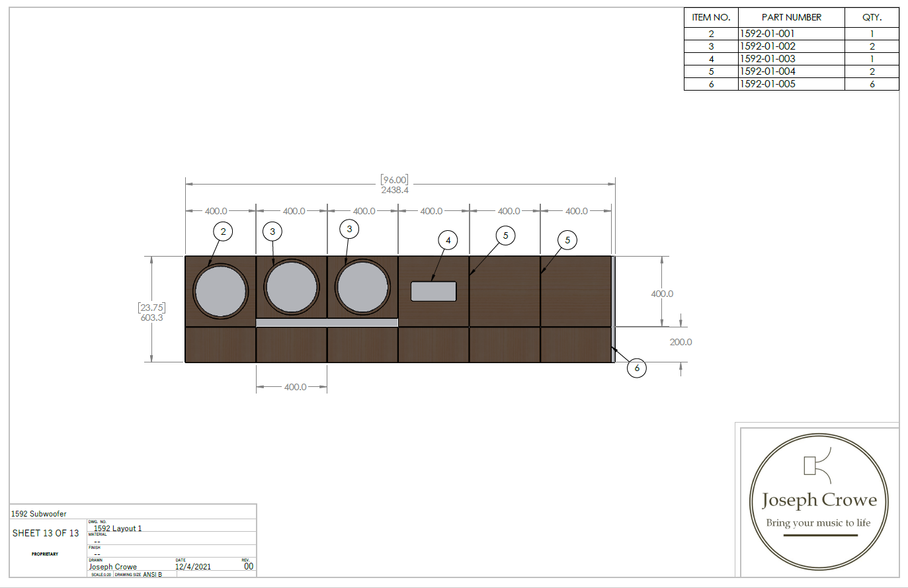Click the rectangular cutout of item 4
The image size is (908, 588).
point(434,291)
